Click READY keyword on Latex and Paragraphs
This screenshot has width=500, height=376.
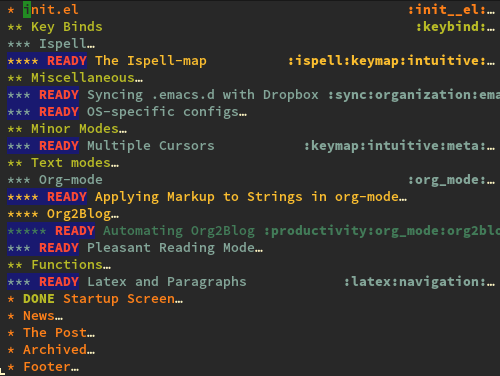point(59,282)
